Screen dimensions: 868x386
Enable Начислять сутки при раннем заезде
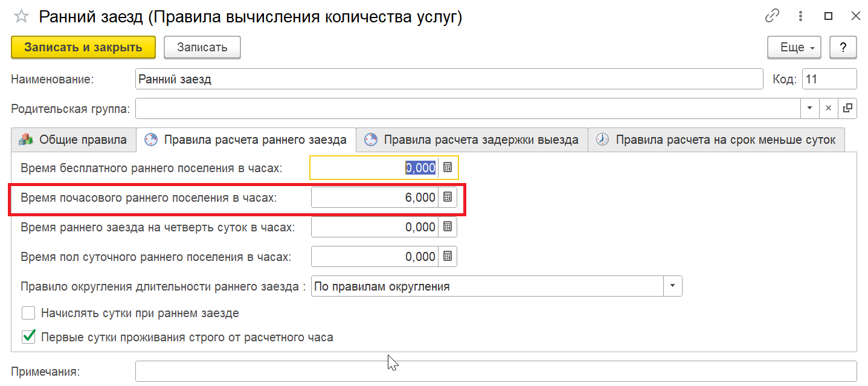coord(28,313)
